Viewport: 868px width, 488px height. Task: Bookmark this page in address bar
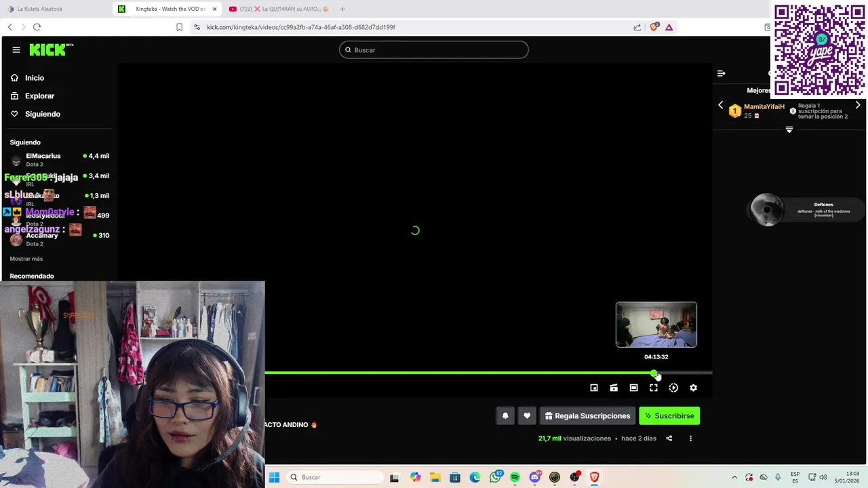(x=179, y=27)
